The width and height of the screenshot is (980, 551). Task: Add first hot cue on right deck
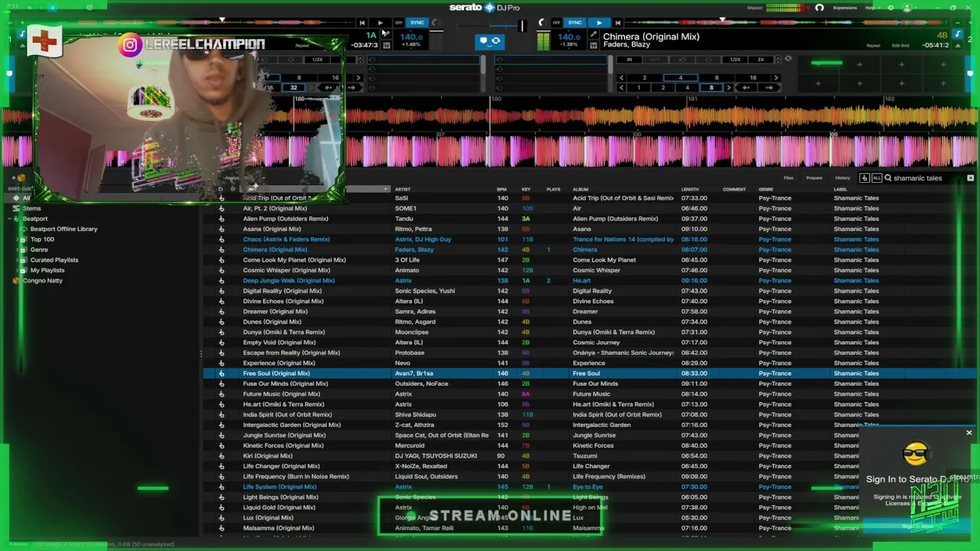[817, 64]
